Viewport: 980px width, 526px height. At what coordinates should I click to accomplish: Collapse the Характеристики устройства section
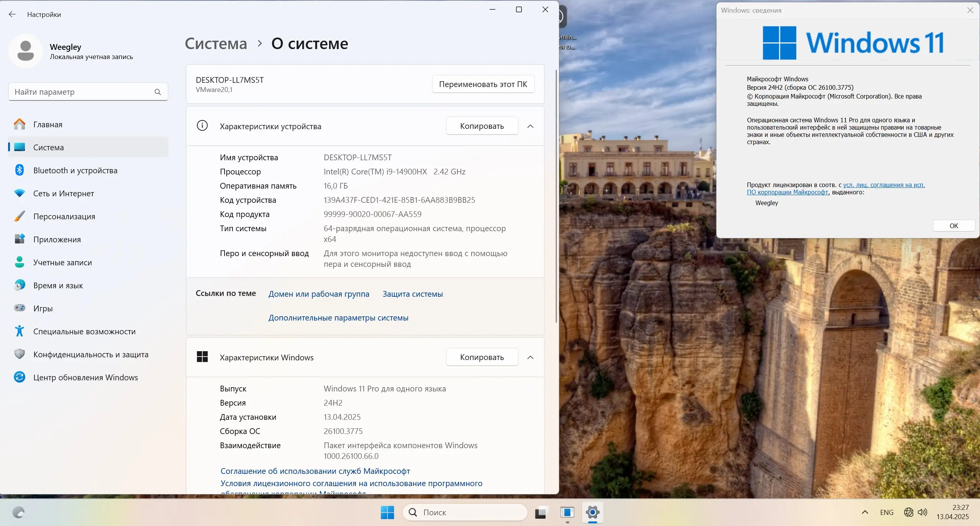(x=531, y=126)
